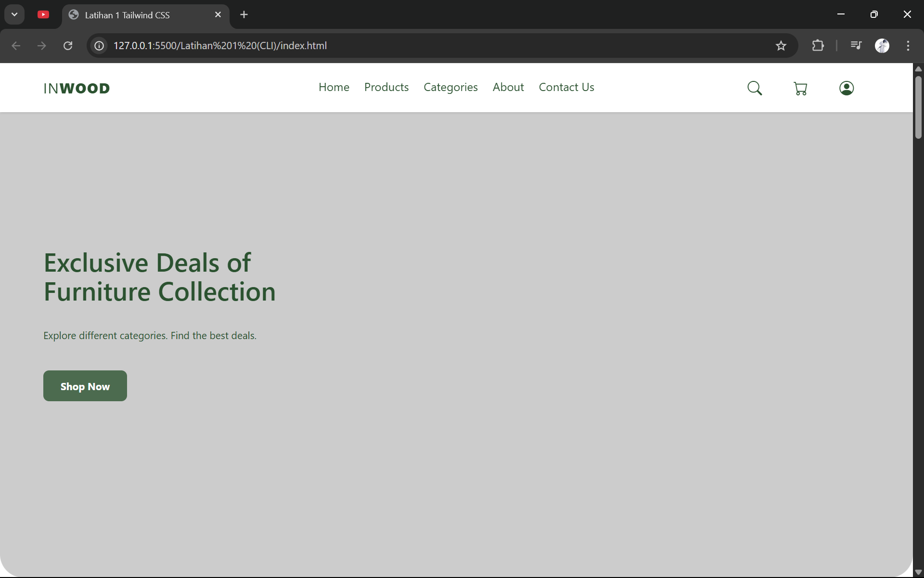The image size is (924, 578).
Task: Navigate back with the back arrow
Action: pyautogui.click(x=16, y=46)
